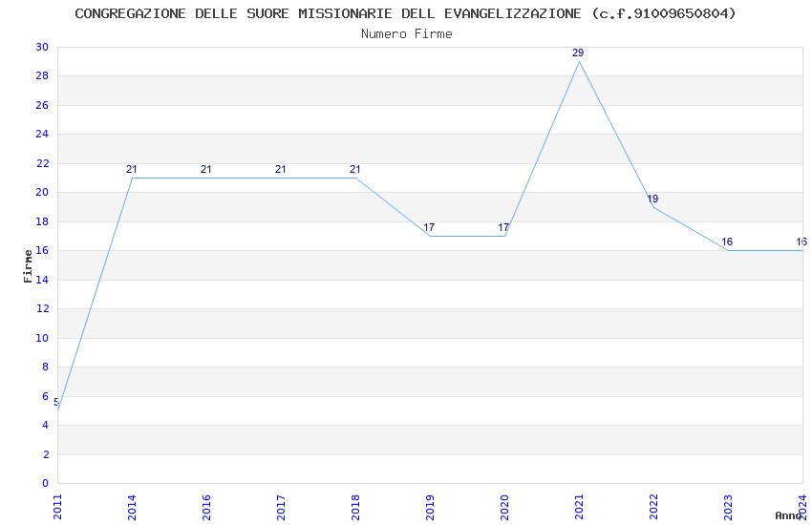This screenshot has height=525, width=812.
Task: Click x-axis year 2017
Action: click(281, 507)
